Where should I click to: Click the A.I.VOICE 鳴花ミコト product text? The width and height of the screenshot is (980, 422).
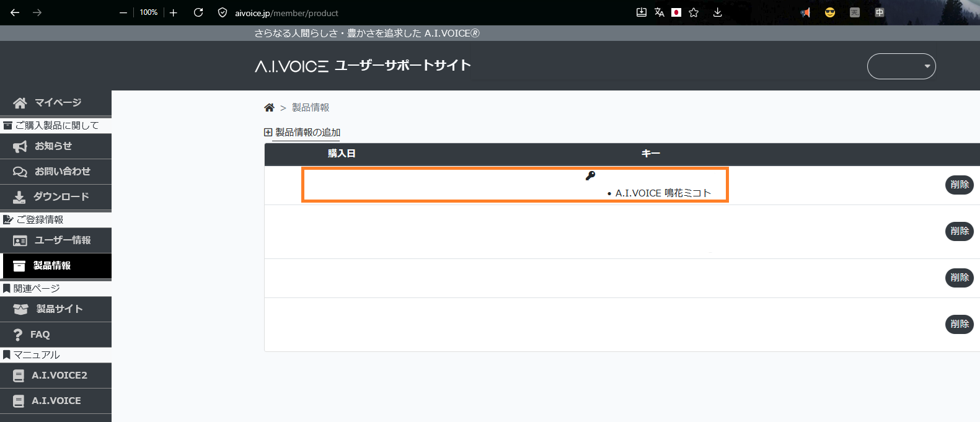click(663, 193)
